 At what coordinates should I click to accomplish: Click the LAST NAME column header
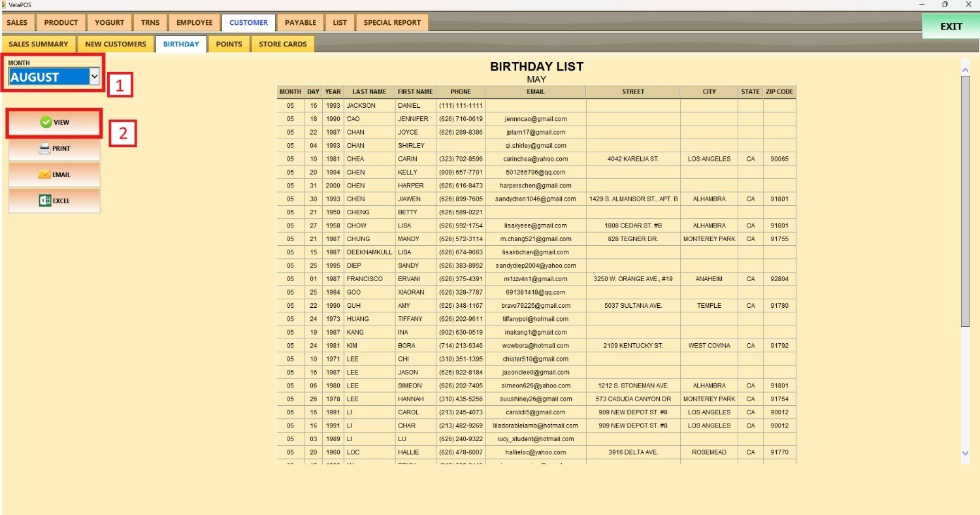click(x=369, y=92)
